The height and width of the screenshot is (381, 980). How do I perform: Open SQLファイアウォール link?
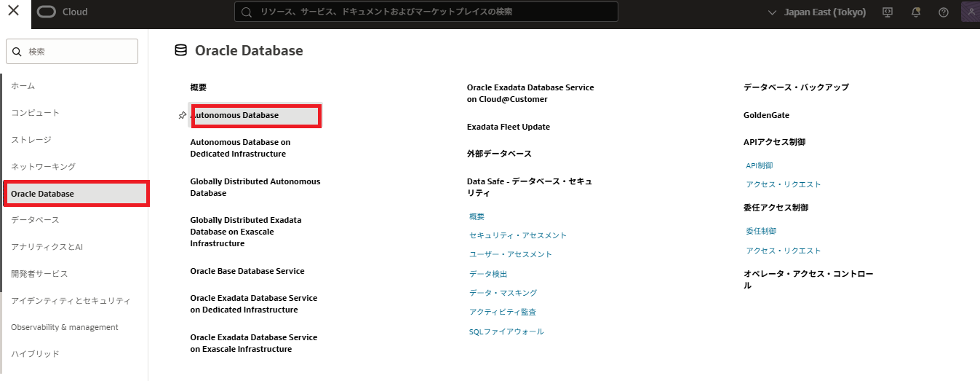click(x=506, y=331)
